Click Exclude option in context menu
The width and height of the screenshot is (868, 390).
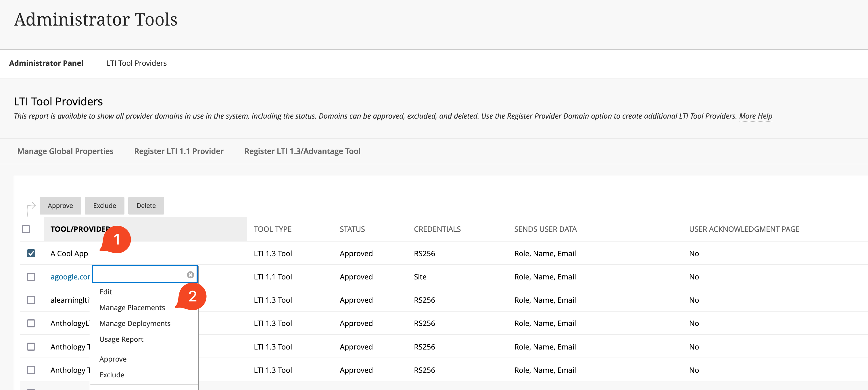(x=111, y=374)
